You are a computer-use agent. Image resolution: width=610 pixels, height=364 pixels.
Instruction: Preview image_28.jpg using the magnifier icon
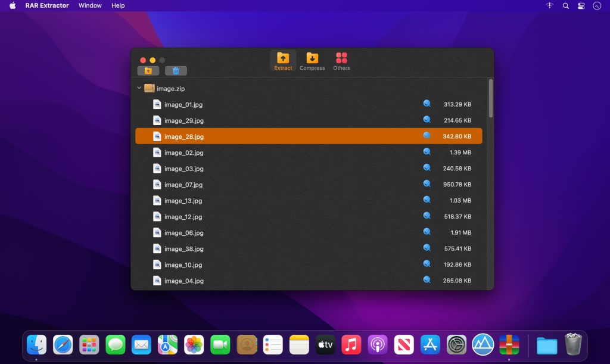(x=427, y=136)
